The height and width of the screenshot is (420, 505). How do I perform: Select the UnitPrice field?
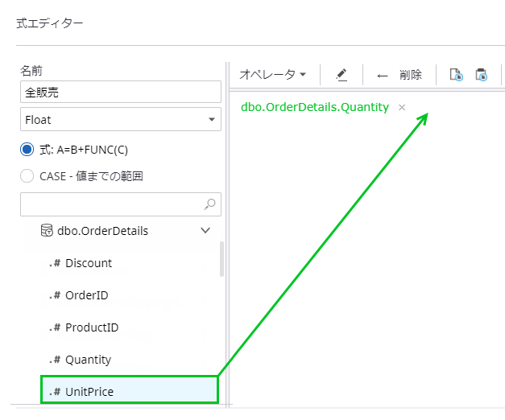(89, 392)
